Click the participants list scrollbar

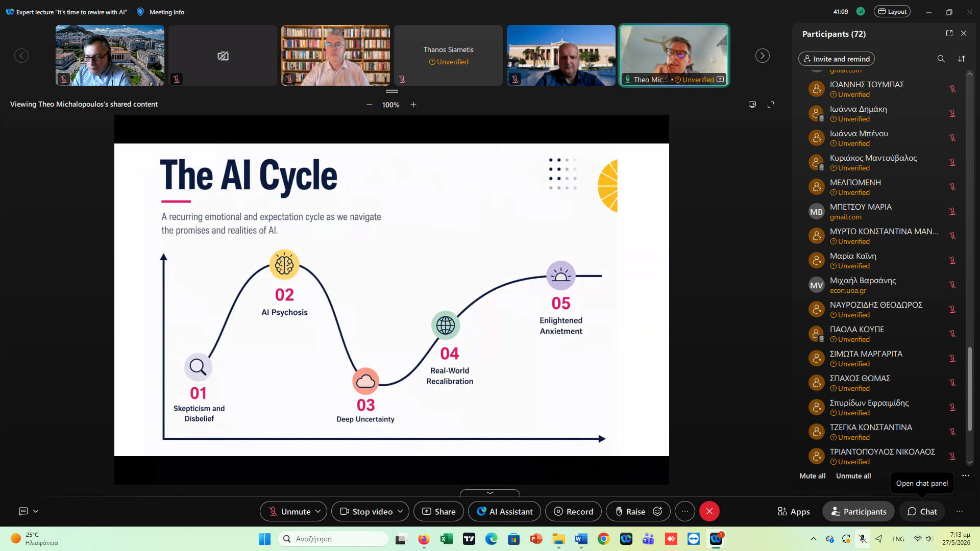tap(969, 389)
